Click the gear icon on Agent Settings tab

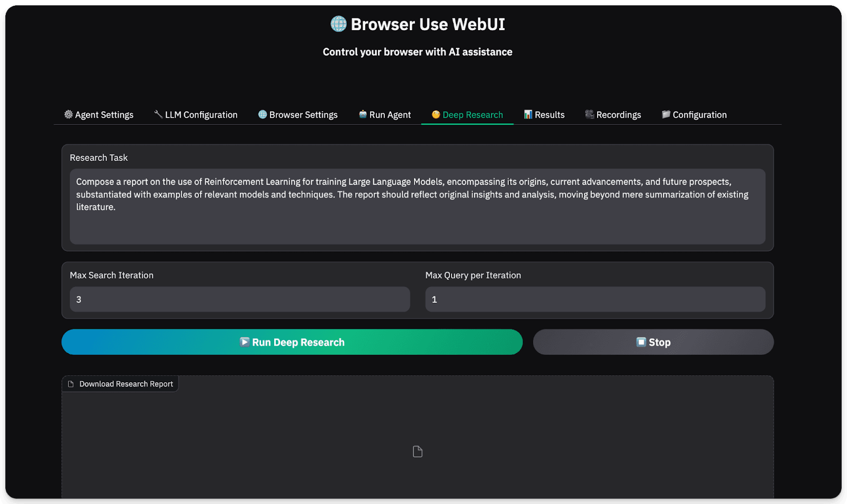click(68, 114)
